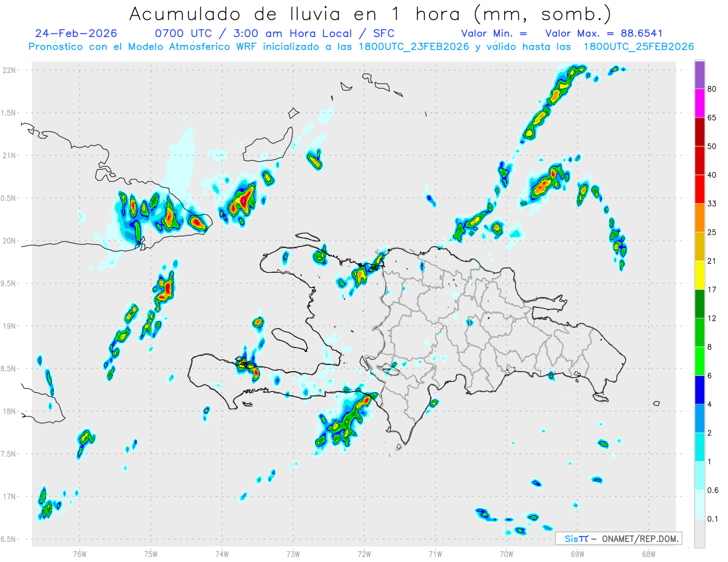Image resolution: width=728 pixels, height=562 pixels.
Task: Click the '18N' latitude label
Action: point(9,412)
